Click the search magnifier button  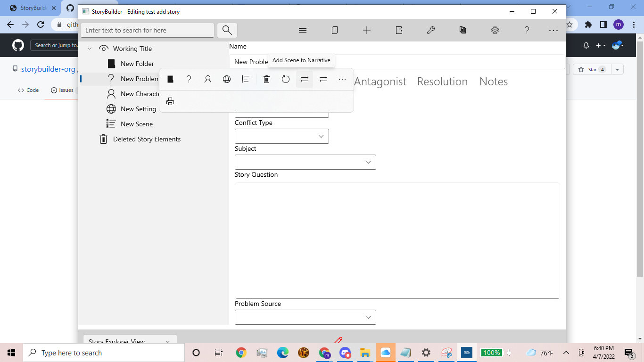[227, 30]
